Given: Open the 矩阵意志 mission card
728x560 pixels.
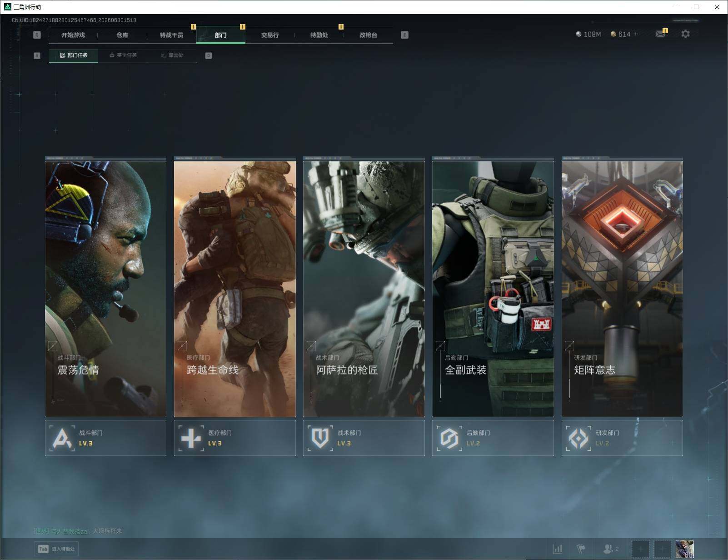Looking at the screenshot, I should pos(622,287).
